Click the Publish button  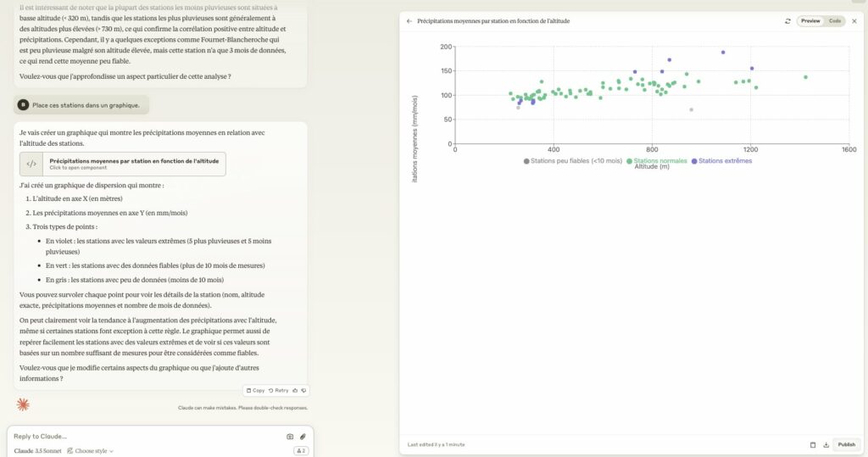click(x=846, y=445)
